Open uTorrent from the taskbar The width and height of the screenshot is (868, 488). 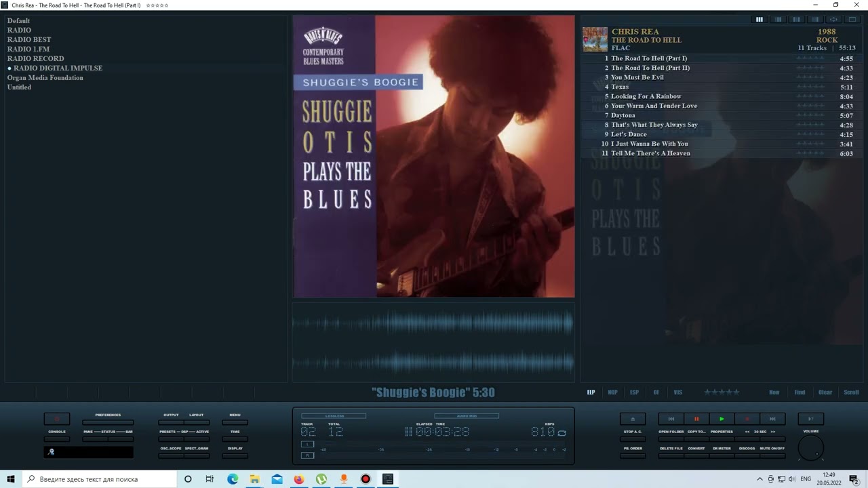321,479
